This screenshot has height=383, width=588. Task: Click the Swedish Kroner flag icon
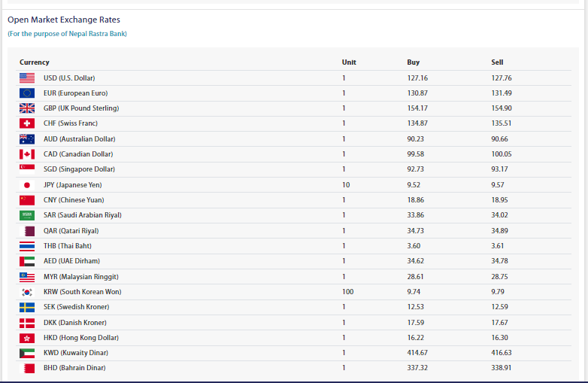pyautogui.click(x=27, y=307)
